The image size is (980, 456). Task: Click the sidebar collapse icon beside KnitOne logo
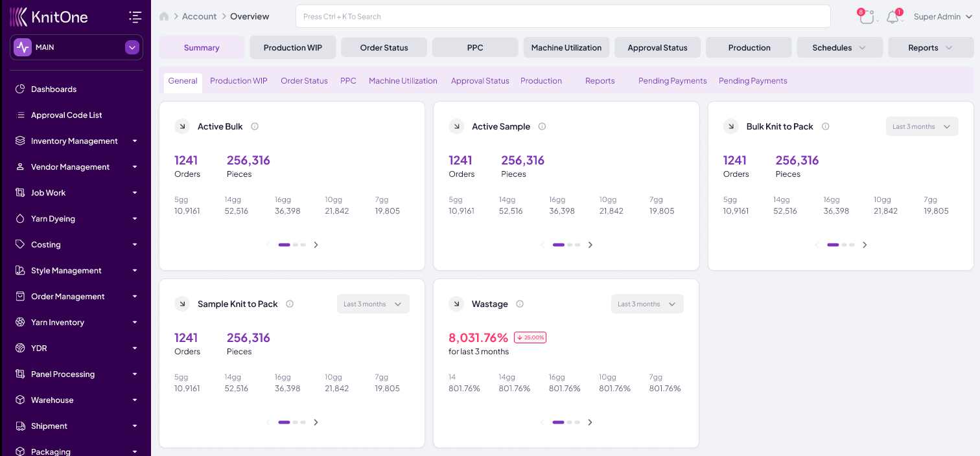(135, 17)
